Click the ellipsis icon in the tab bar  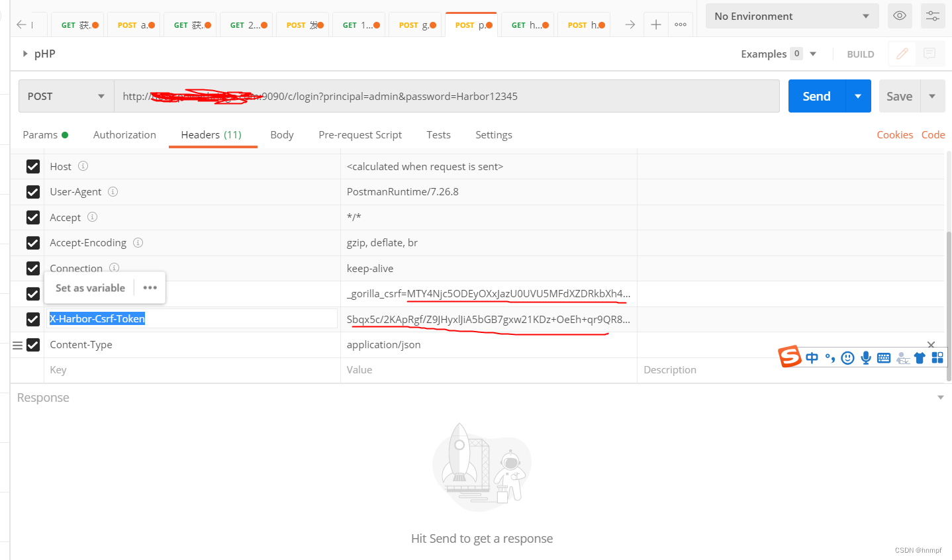tap(681, 24)
